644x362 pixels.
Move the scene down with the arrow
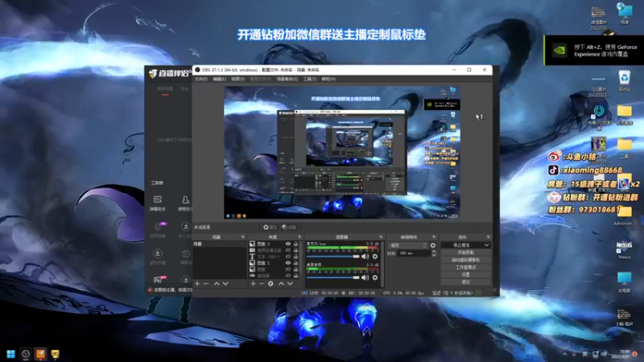coord(225,284)
